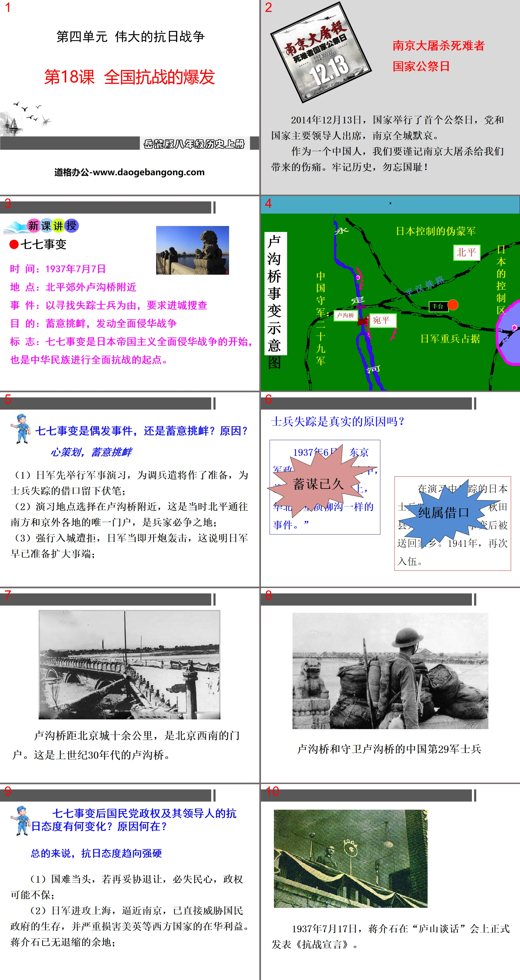The image size is (520, 980).
Task: Click the question 士兵失踪是真实的原因吗？
Action: [x=338, y=421]
